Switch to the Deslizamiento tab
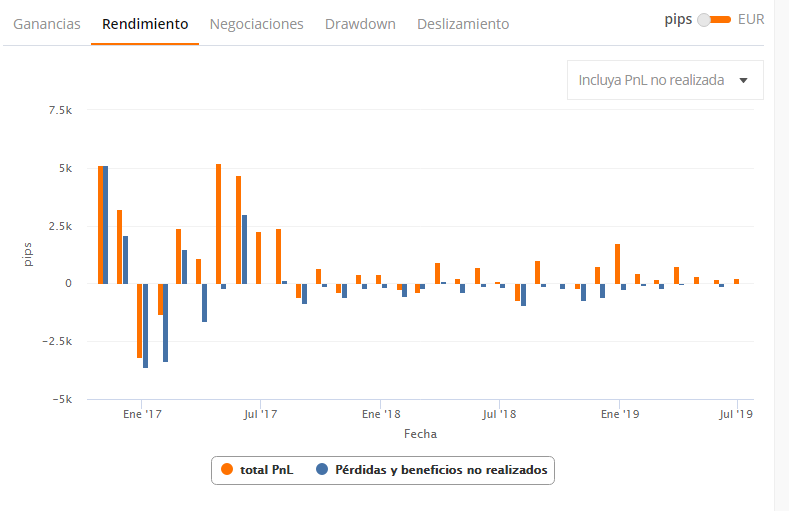 tap(463, 24)
